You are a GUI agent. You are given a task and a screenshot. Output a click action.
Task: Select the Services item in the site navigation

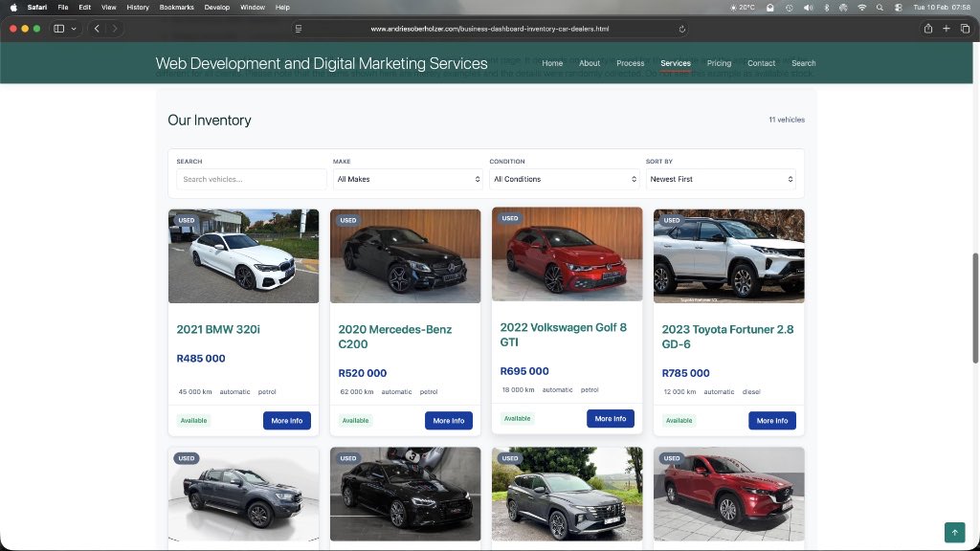[x=676, y=63]
